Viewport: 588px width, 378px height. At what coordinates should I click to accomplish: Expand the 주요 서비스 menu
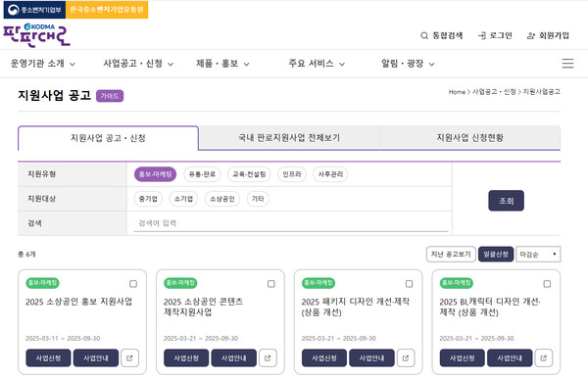317,64
